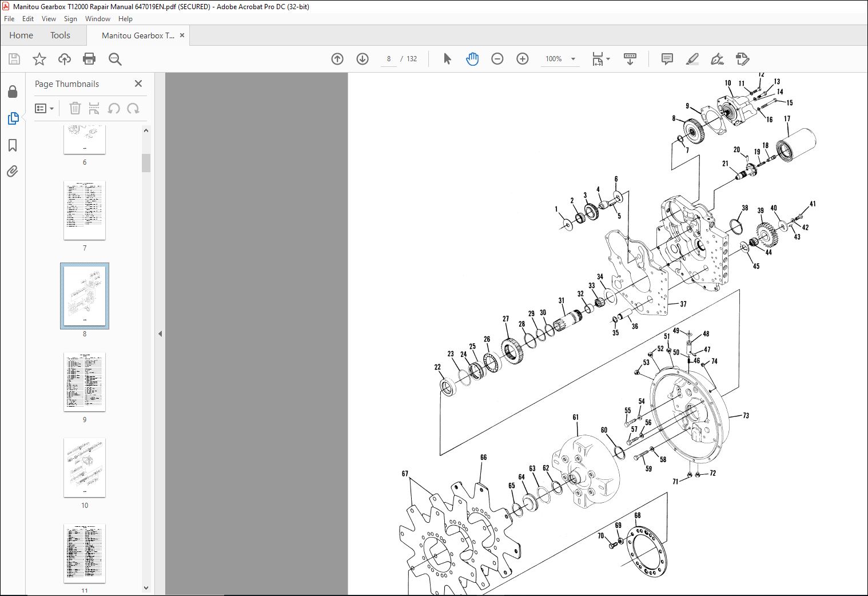Image resolution: width=868 pixels, height=596 pixels.
Task: Activate the Hand pan tool
Action: pos(472,59)
